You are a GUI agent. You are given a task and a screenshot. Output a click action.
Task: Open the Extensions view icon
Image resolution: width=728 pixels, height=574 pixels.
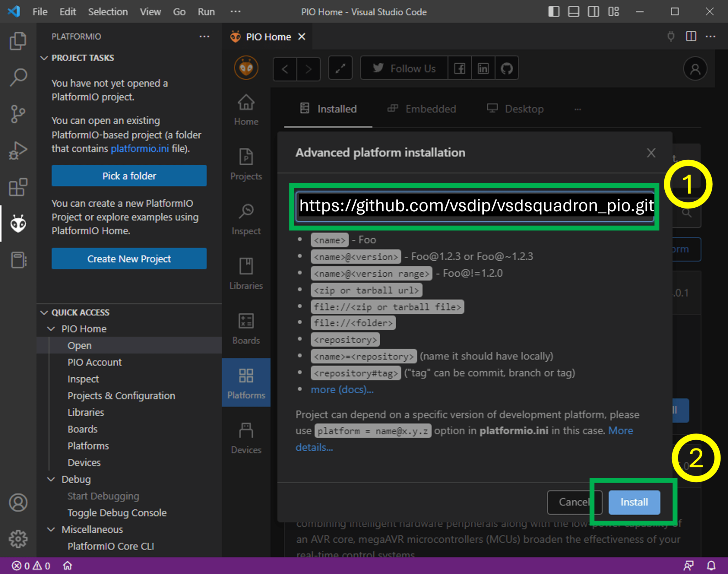tap(18, 187)
